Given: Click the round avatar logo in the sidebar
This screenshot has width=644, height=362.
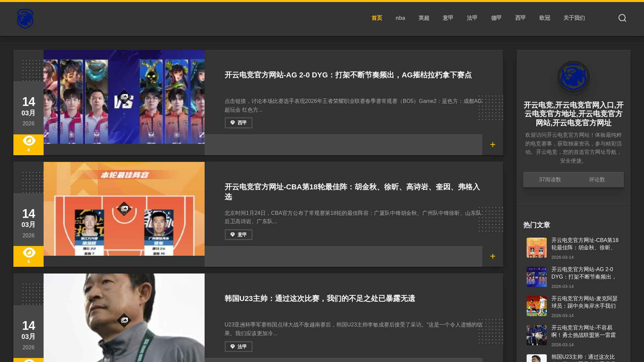Looking at the screenshot, I should point(574,77).
